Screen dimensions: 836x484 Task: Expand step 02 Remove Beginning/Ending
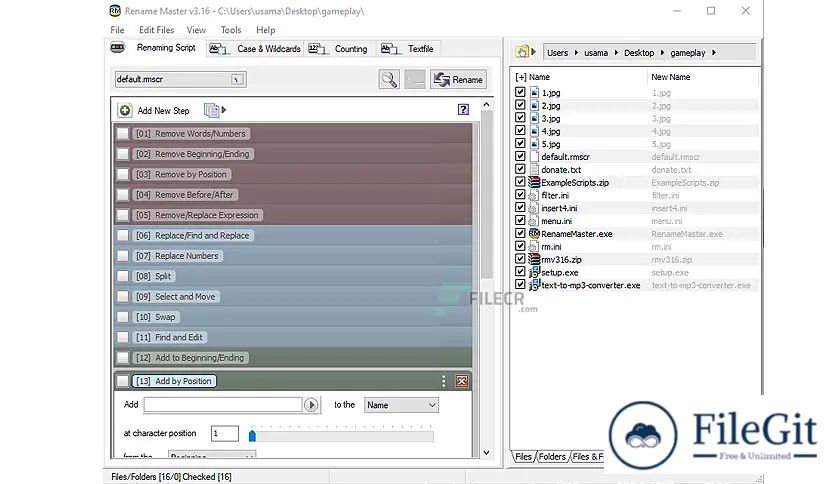click(192, 154)
